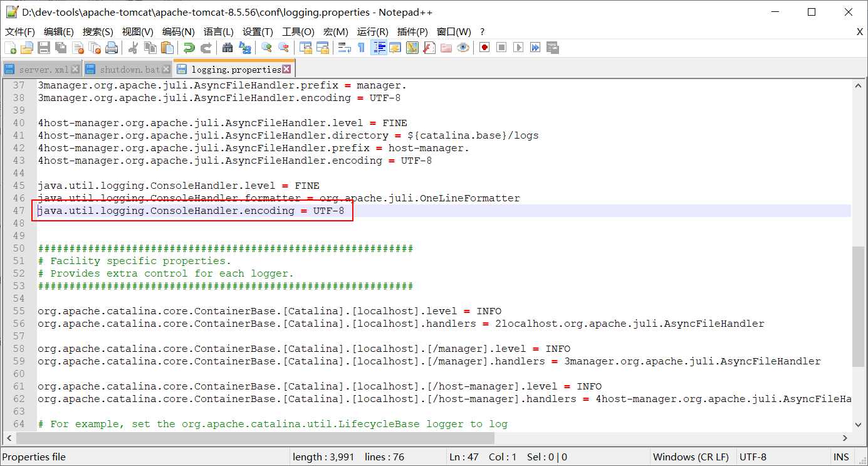This screenshot has height=466, width=868.
Task: Click the save recorded macro icon
Action: (552, 48)
